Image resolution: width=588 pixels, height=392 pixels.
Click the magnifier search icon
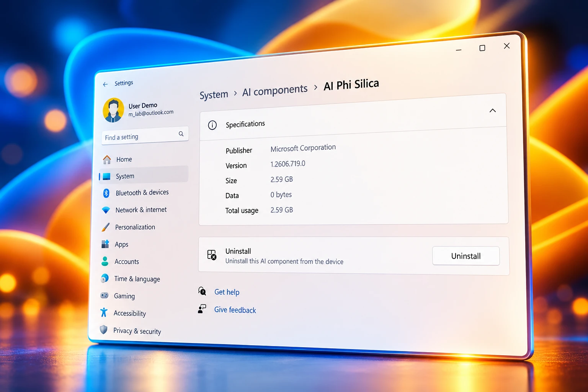(x=181, y=134)
